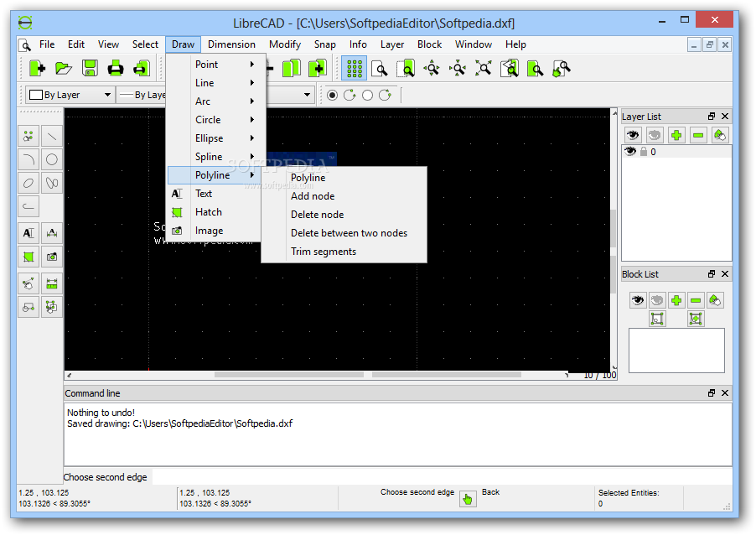
Task: Select the Image tool in the left toolbar
Action: click(x=52, y=257)
